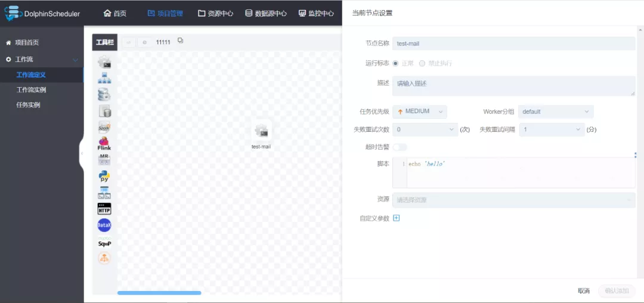Open the 任务优先级 MEDIUM dropdown
Image resolution: width=644 pixels, height=303 pixels.
420,112
